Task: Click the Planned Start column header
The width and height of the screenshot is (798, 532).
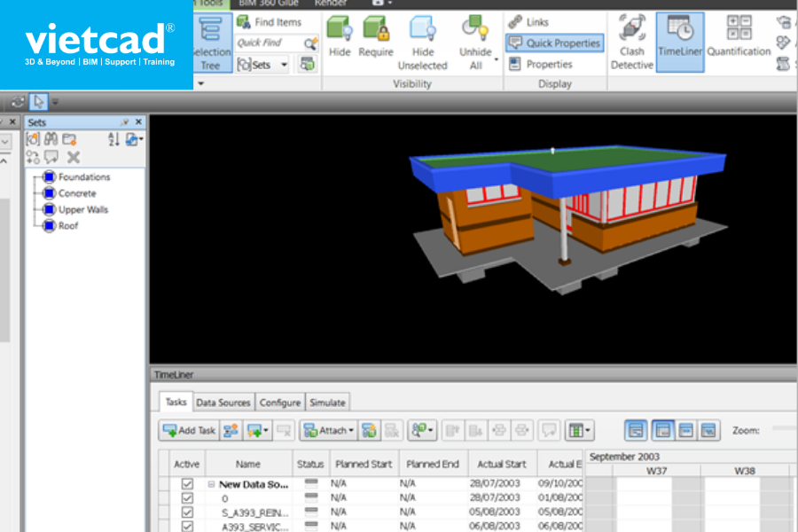Action: coord(364,464)
